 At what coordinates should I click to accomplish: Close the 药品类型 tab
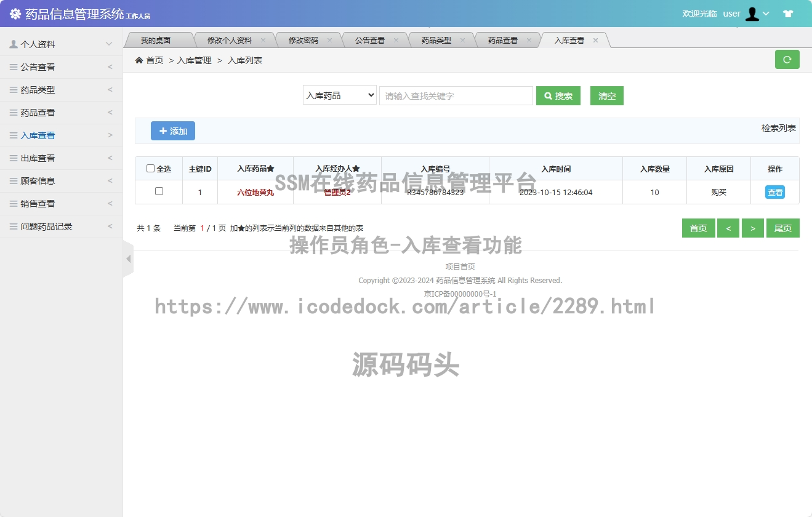[x=462, y=40]
